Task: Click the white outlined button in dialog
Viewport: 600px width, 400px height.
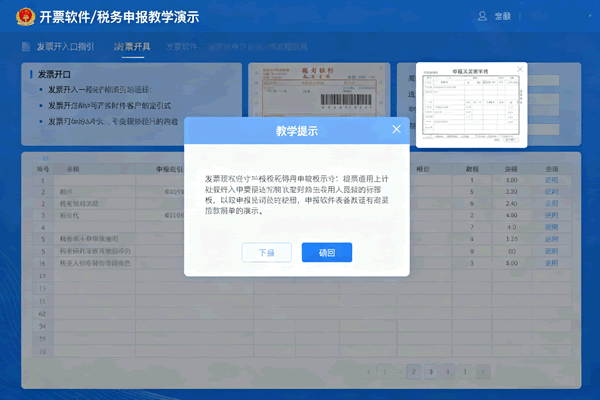Action: coord(266,253)
